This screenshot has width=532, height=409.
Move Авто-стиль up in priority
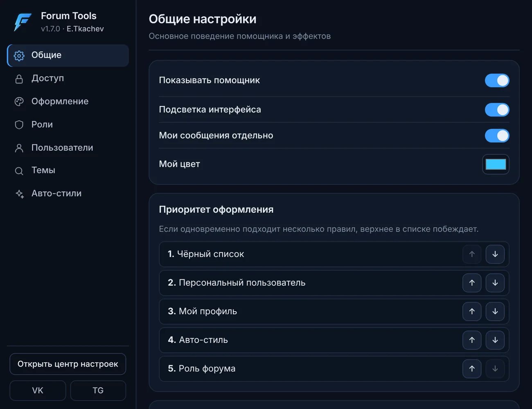tap(472, 340)
